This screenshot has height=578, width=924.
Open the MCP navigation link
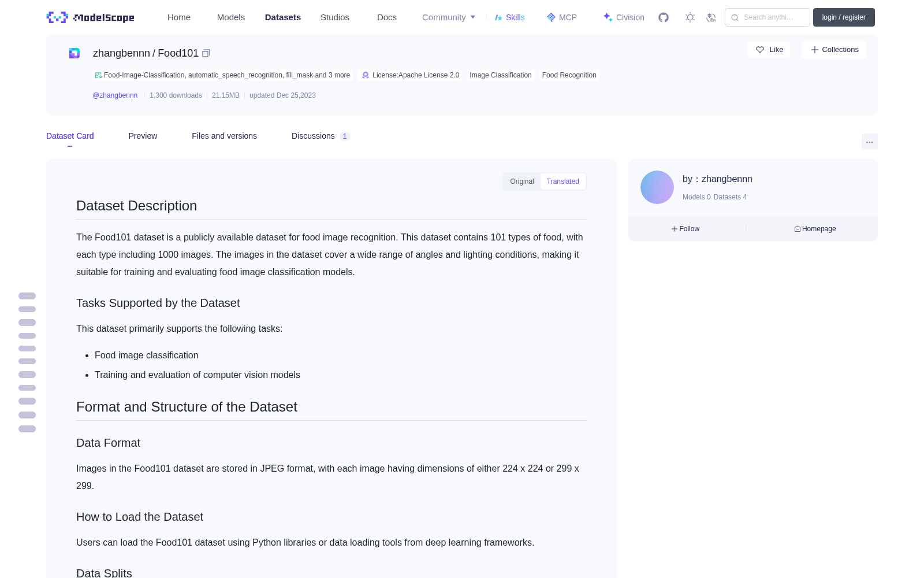tap(562, 17)
